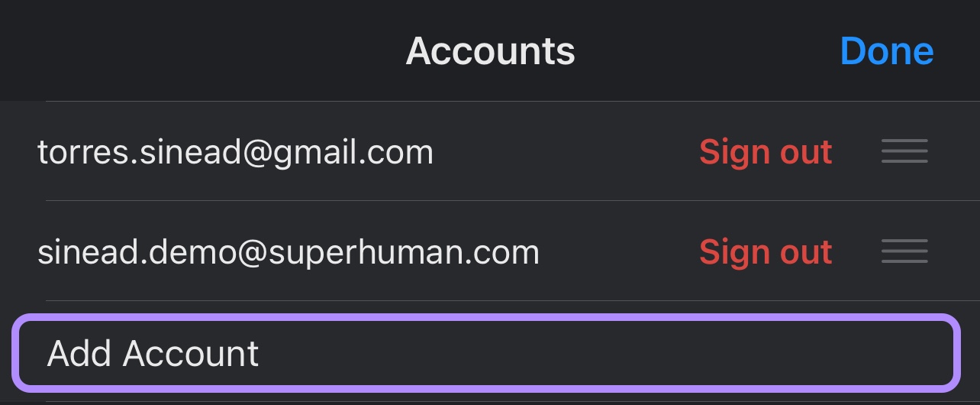Viewport: 980px width, 405px height.
Task: Click the hamburger handle next to the top Sign out
Action: pyautogui.click(x=904, y=151)
